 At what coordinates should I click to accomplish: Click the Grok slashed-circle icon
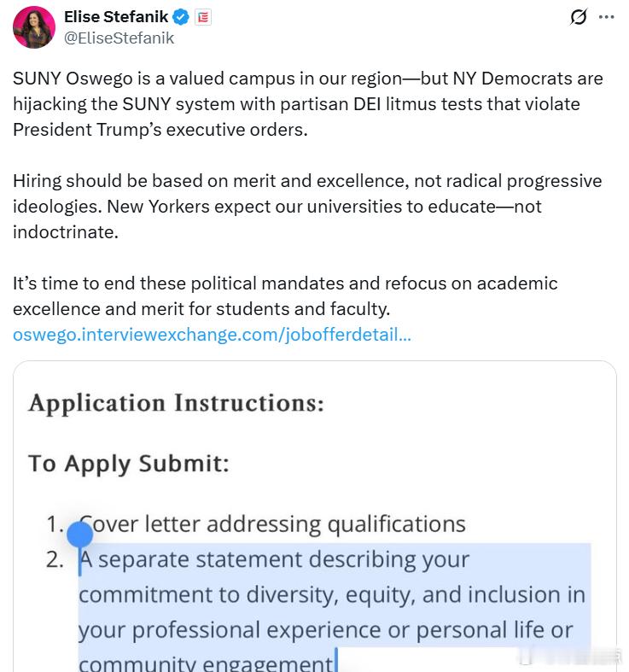click(x=578, y=17)
